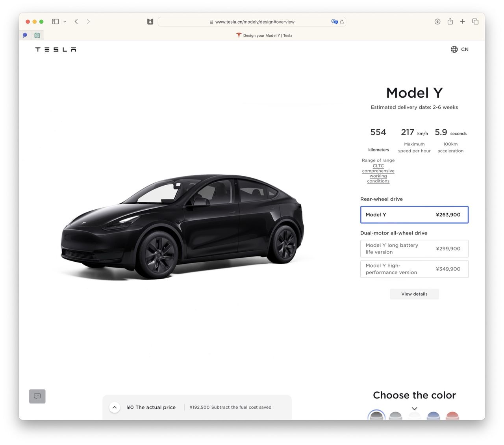Expand the color options with the chevron
Image resolution: width=504 pixels, height=445 pixels.
tap(414, 409)
